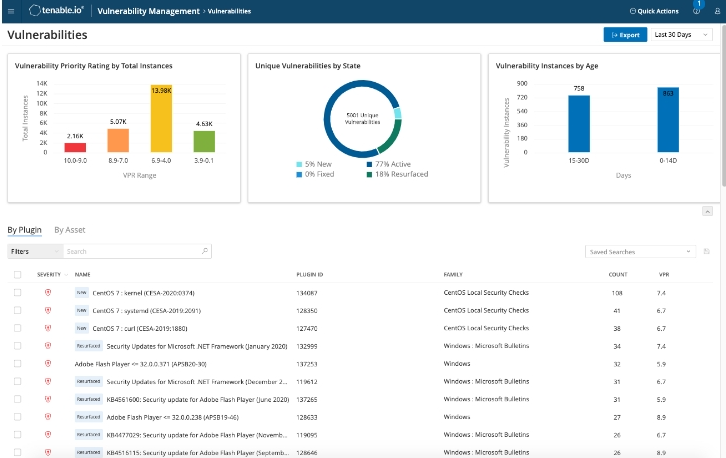Click severity icon for CentOS 7 kernel row

coord(48,293)
